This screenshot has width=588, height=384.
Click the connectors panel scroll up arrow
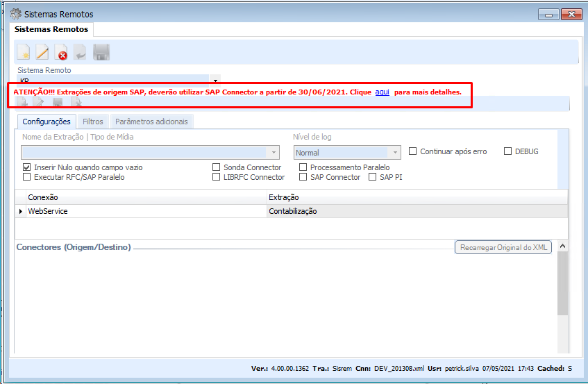(x=562, y=246)
